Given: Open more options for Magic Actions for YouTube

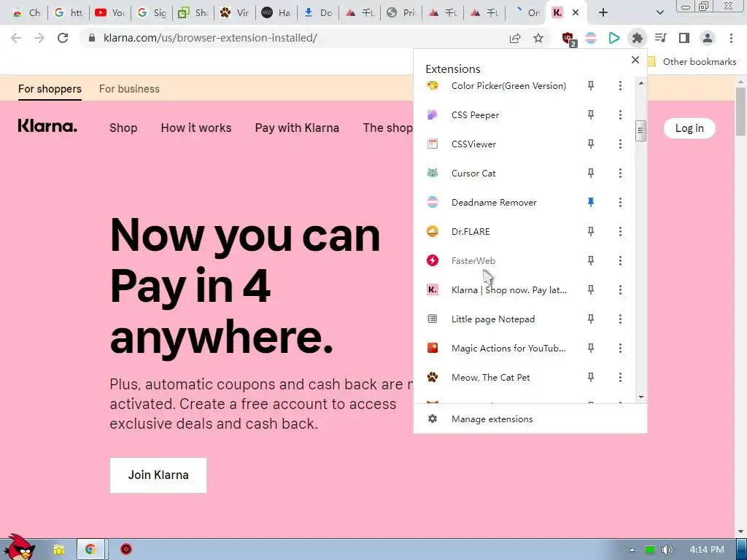Looking at the screenshot, I should [620, 348].
